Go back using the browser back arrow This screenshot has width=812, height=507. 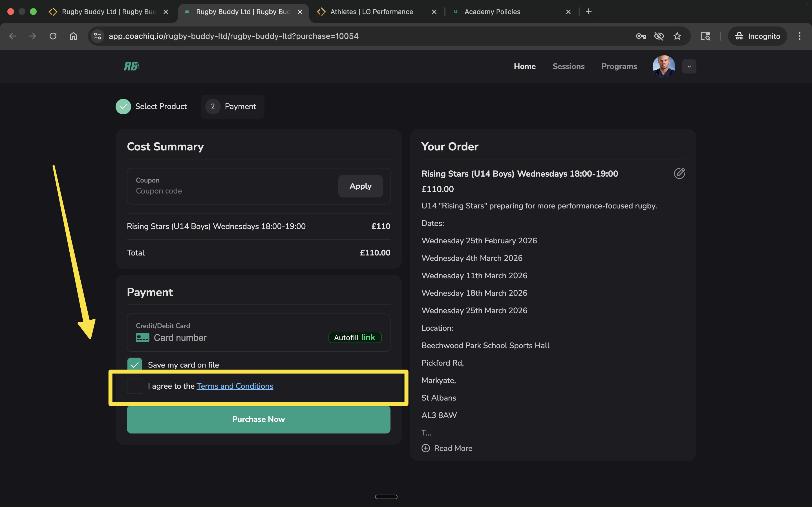(x=12, y=36)
